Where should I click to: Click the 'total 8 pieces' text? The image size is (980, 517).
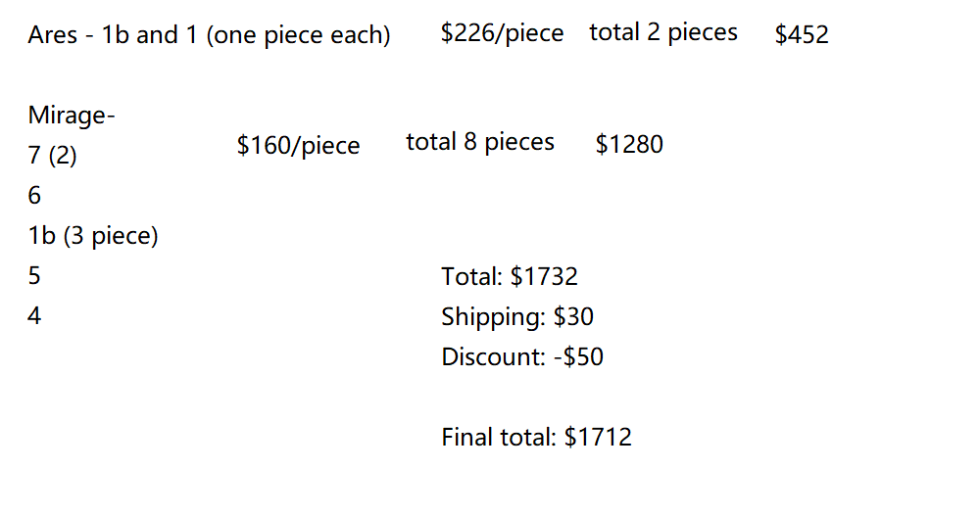[479, 142]
